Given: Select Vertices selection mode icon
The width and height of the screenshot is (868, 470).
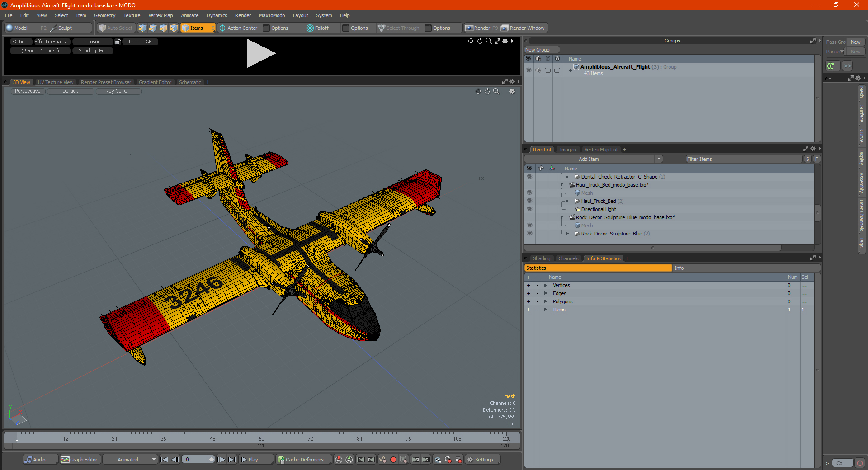Looking at the screenshot, I should tap(142, 28).
